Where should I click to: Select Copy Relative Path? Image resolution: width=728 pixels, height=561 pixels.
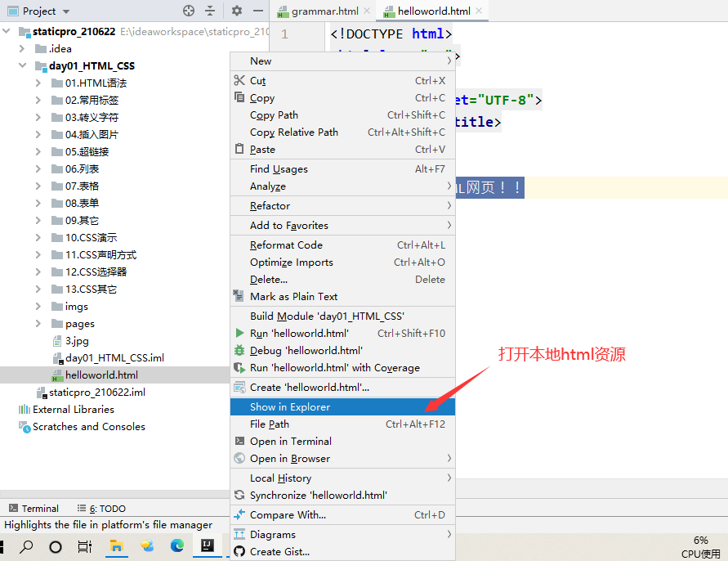342,132
